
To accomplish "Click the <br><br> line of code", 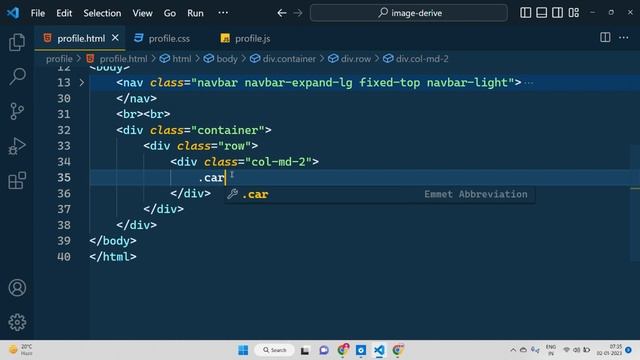I will click(143, 114).
